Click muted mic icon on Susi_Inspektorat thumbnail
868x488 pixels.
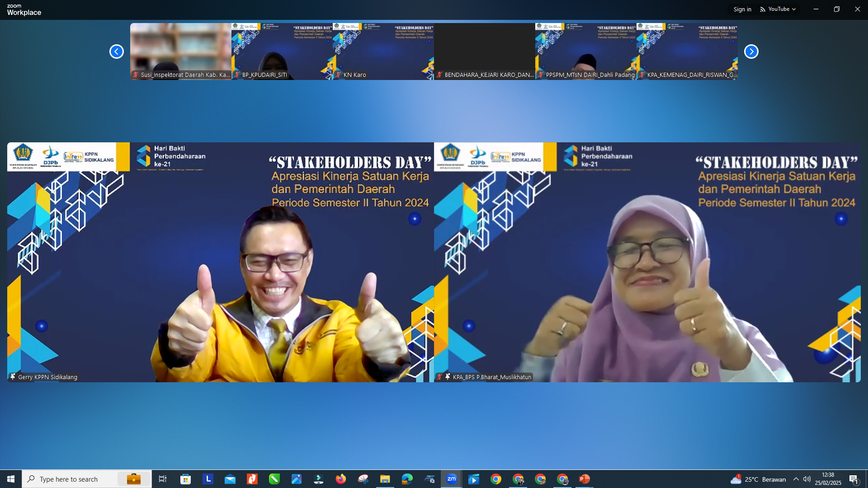pyautogui.click(x=136, y=75)
